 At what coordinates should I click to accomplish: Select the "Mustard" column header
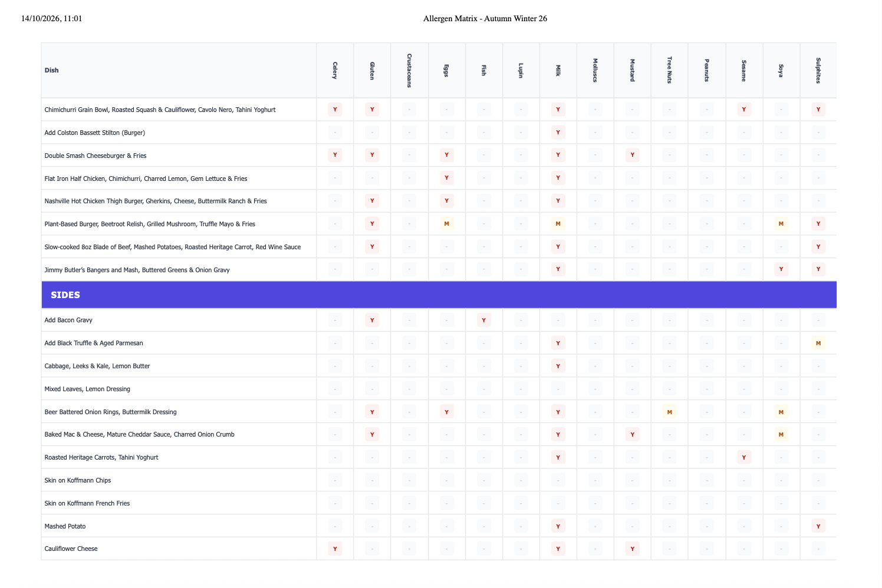click(632, 70)
